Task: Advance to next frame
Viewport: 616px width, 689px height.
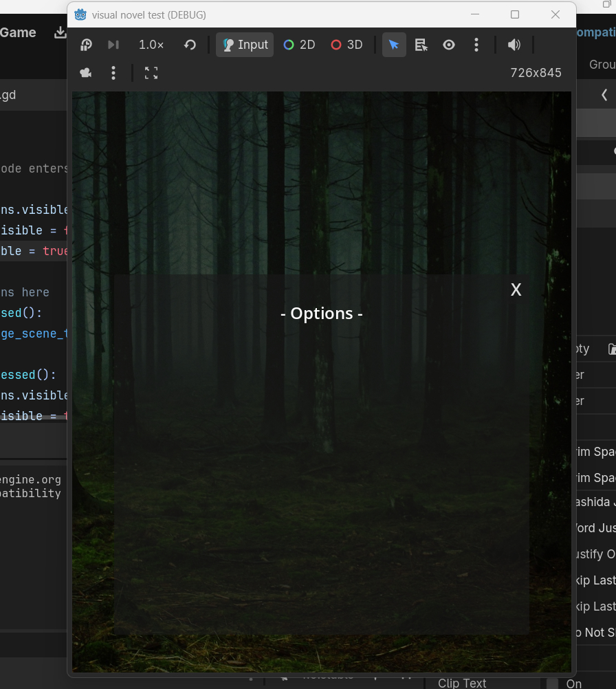Action: point(113,45)
